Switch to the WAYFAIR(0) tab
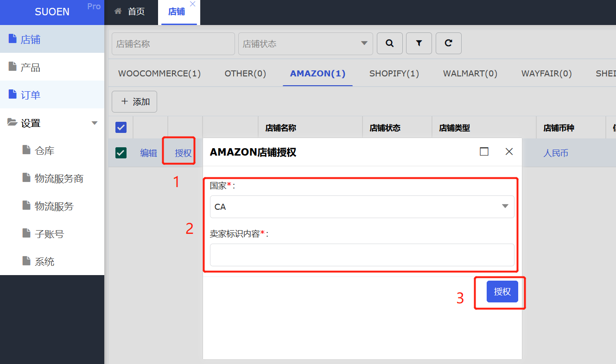 (546, 74)
